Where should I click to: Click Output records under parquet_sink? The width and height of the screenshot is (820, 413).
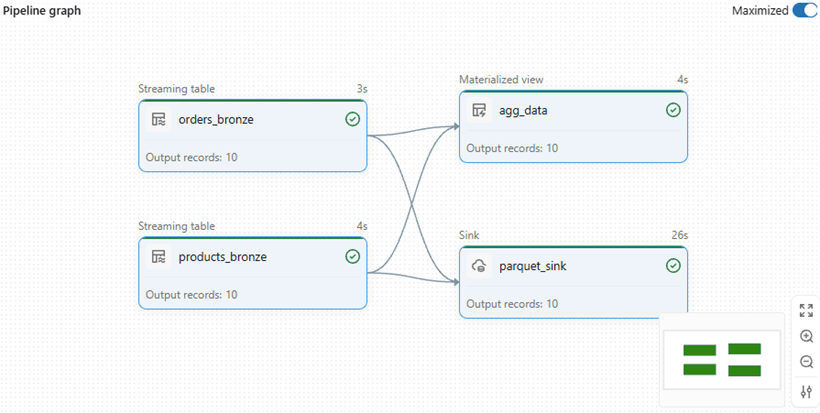(x=512, y=304)
